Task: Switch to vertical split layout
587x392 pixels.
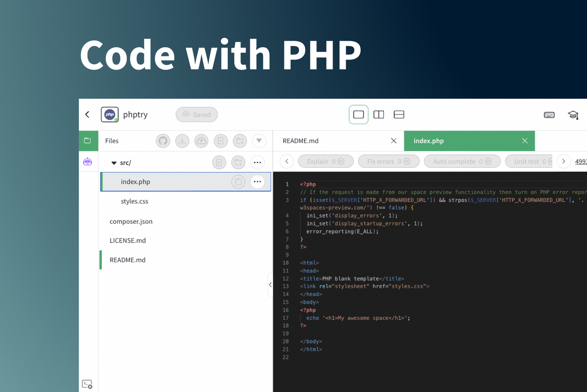Action: pos(378,115)
